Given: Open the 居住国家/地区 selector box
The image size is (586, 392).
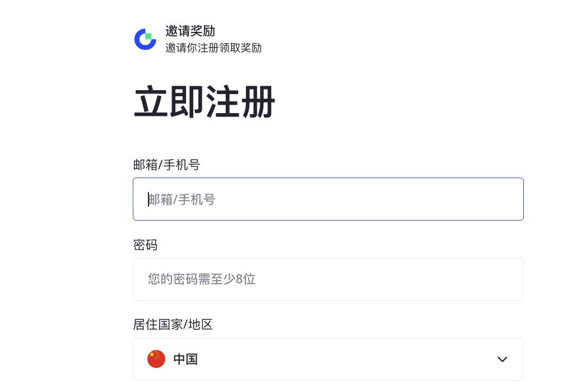Looking at the screenshot, I should [328, 359].
